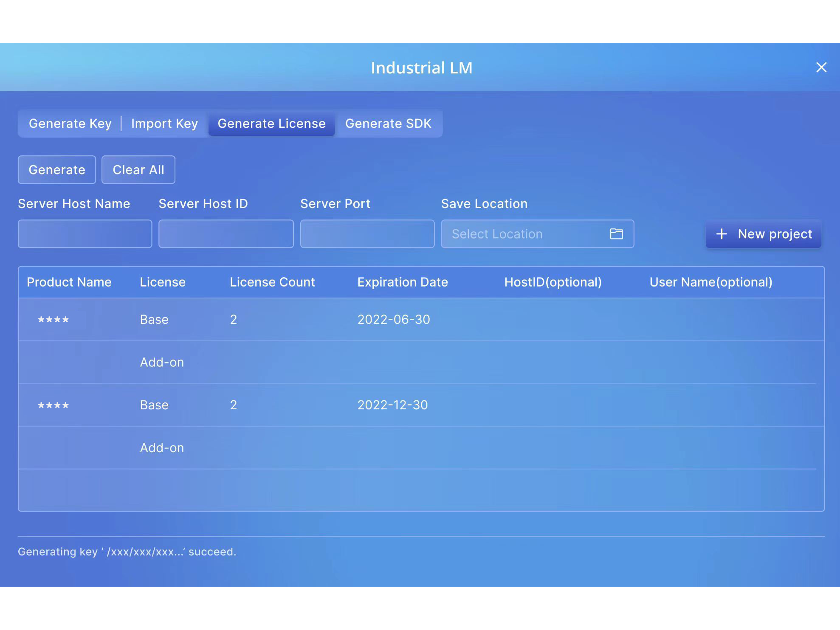Screen dimensions: 840x630
Task: Create a New project
Action: (763, 234)
